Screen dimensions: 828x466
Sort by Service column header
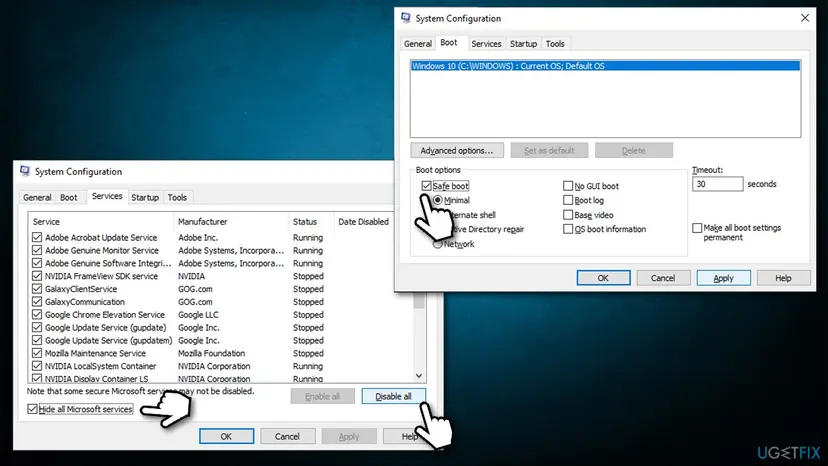point(100,221)
